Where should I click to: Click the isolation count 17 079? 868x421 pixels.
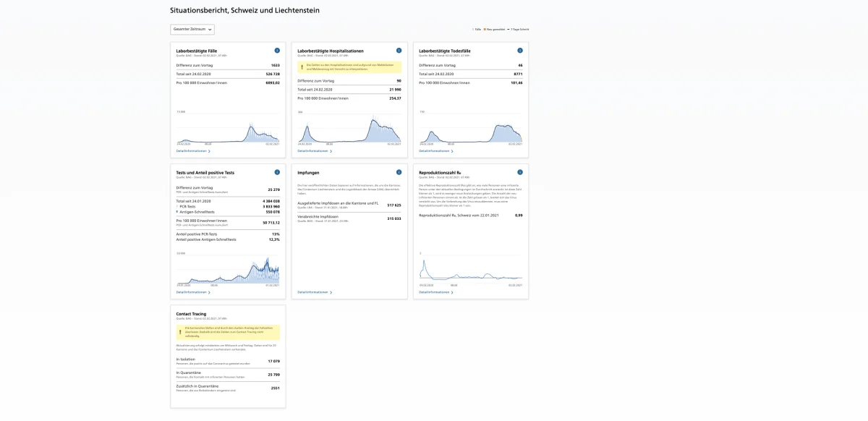pyautogui.click(x=273, y=361)
